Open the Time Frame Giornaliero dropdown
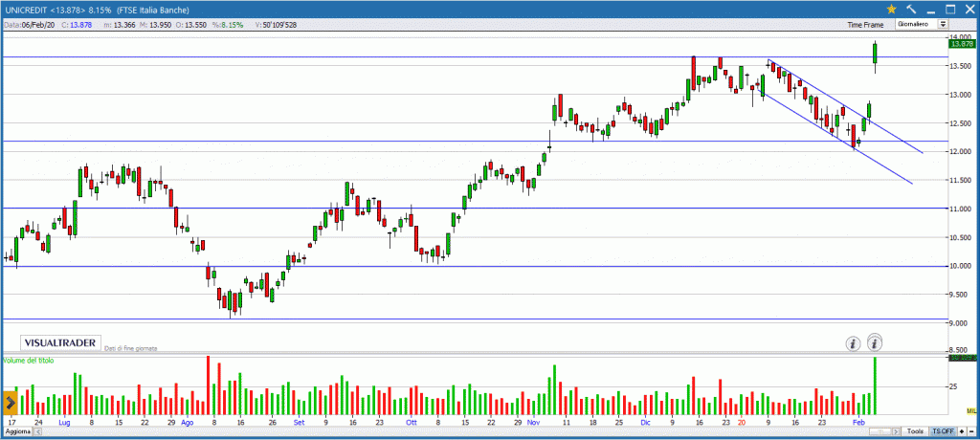The image size is (980, 440). 922,24
